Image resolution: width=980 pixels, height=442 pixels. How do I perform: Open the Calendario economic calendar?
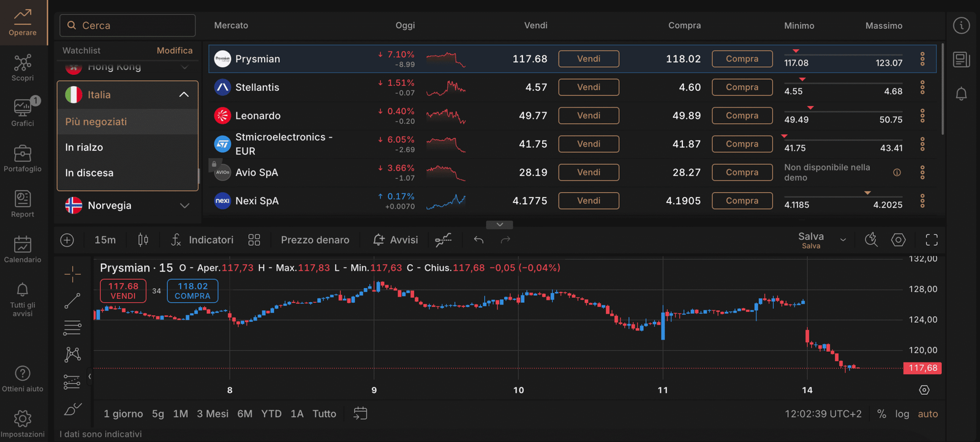[x=23, y=249]
